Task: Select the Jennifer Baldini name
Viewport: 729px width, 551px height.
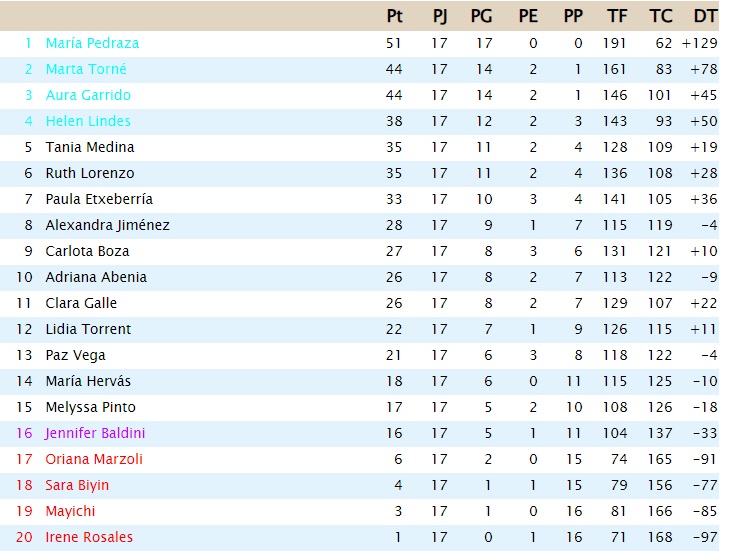Action: coord(95,433)
